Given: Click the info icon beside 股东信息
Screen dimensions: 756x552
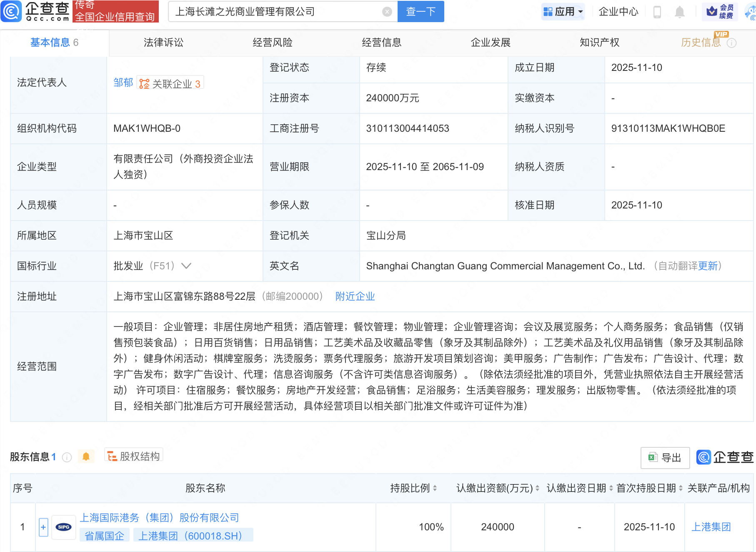Looking at the screenshot, I should point(67,457).
